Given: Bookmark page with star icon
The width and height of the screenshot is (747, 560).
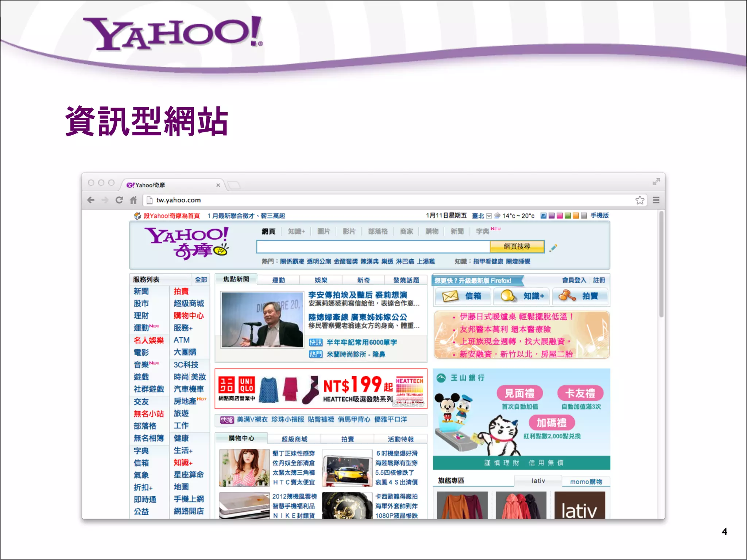Looking at the screenshot, I should pyautogui.click(x=639, y=200).
